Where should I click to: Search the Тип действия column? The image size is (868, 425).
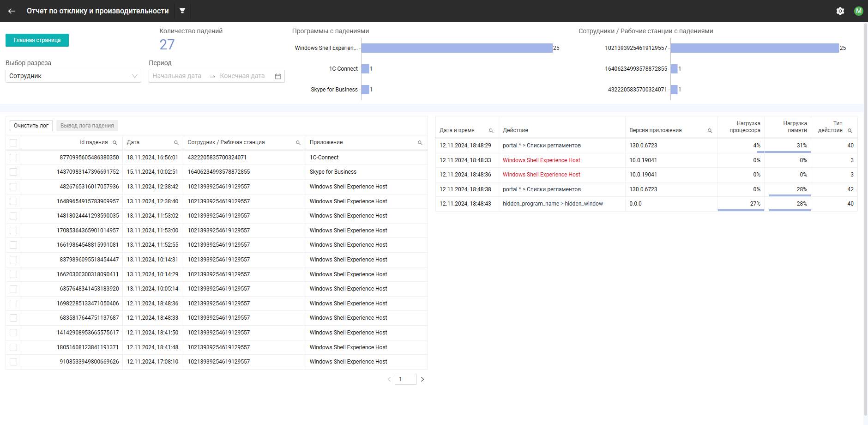[x=850, y=131]
